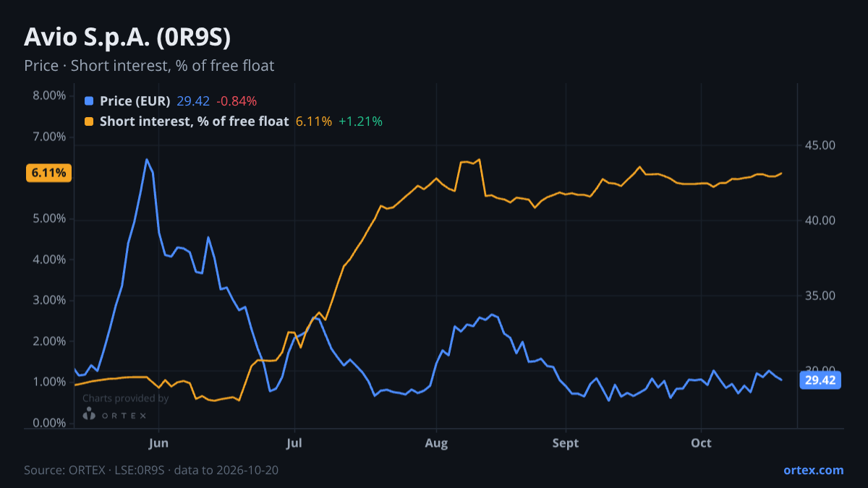Click the 3.00% left axis label
This screenshot has width=868, height=488.
pos(50,301)
